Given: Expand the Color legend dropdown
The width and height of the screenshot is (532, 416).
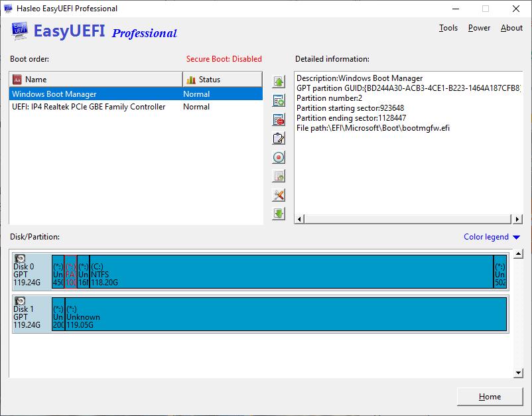Looking at the screenshot, I should tap(492, 237).
